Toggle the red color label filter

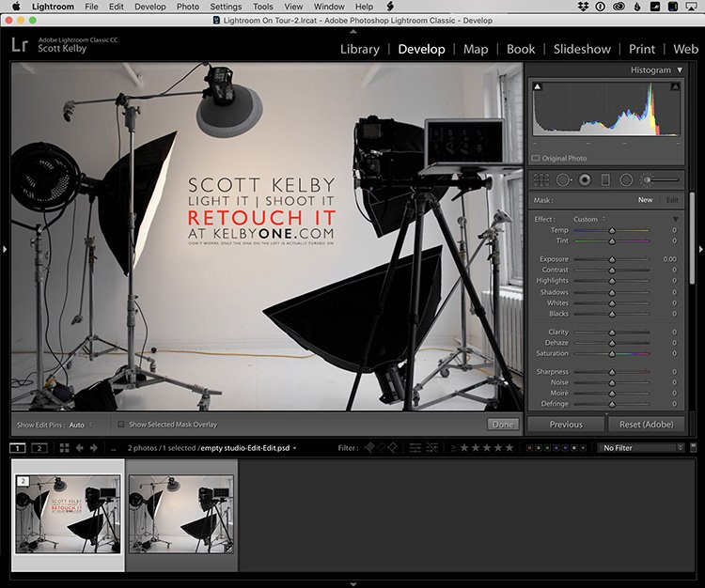[x=529, y=448]
